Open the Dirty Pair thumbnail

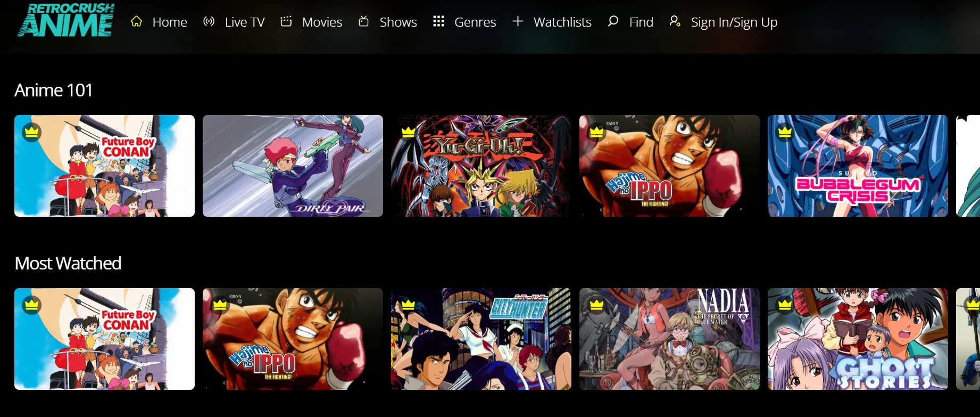[x=293, y=166]
